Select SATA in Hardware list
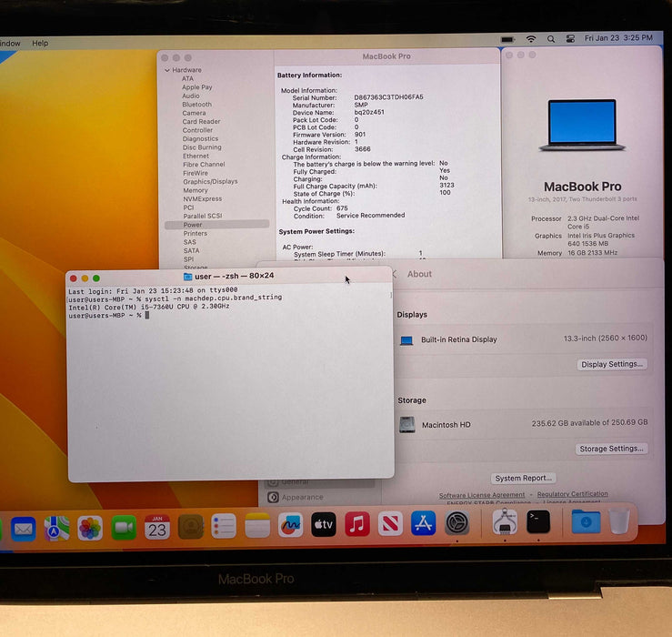The height and width of the screenshot is (637, 672). click(x=191, y=250)
